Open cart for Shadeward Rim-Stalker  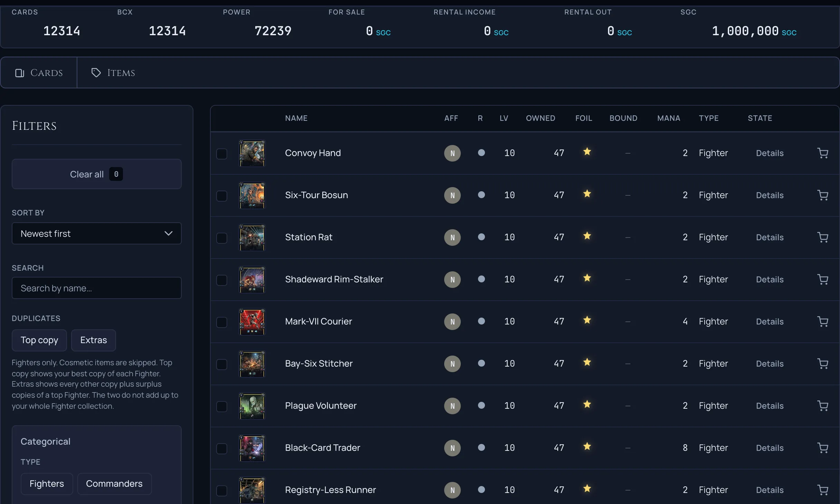(823, 279)
